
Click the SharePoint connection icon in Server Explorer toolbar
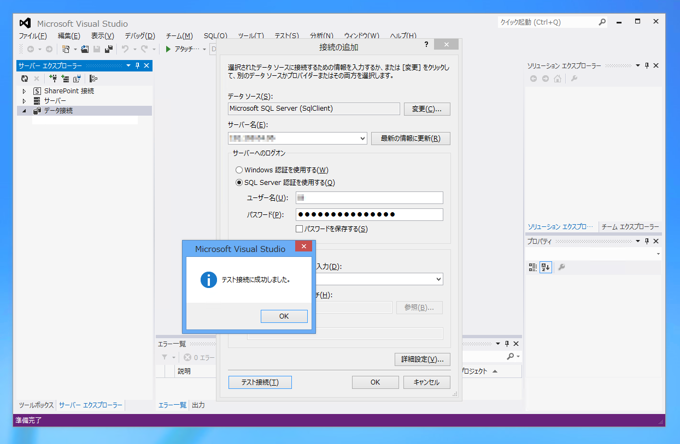(x=77, y=78)
